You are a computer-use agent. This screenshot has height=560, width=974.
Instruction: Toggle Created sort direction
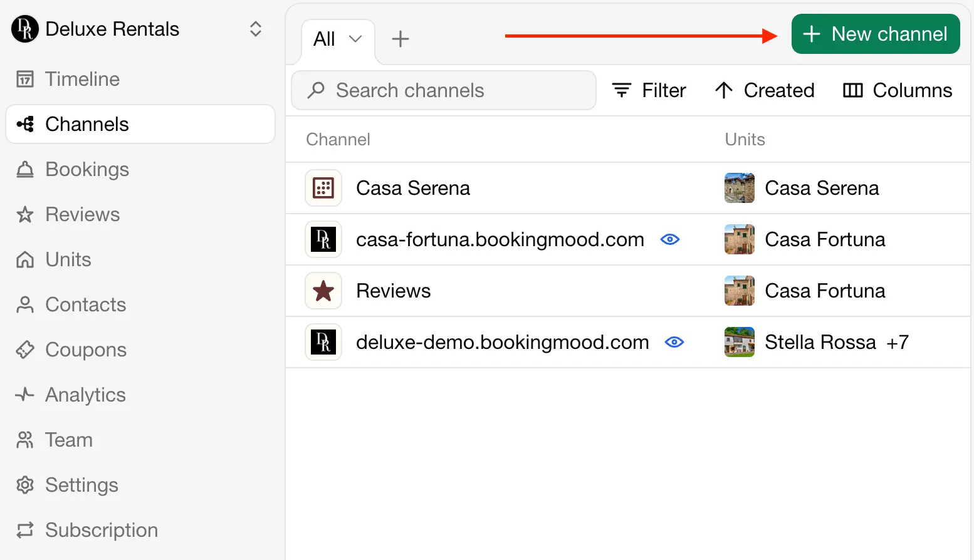pos(765,90)
